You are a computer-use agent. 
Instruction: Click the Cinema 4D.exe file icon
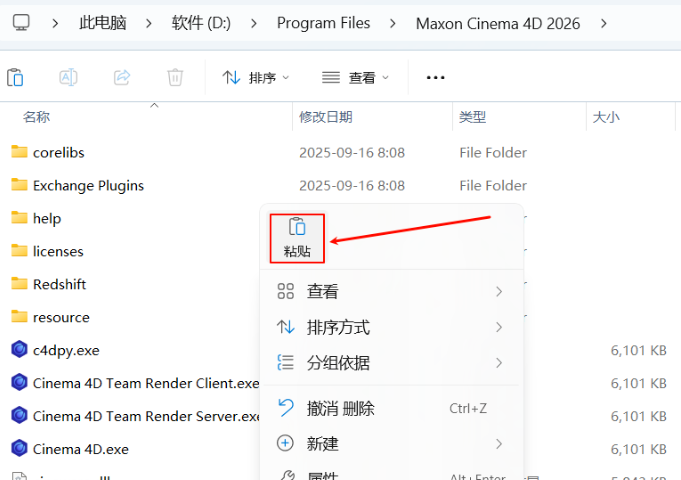19,448
